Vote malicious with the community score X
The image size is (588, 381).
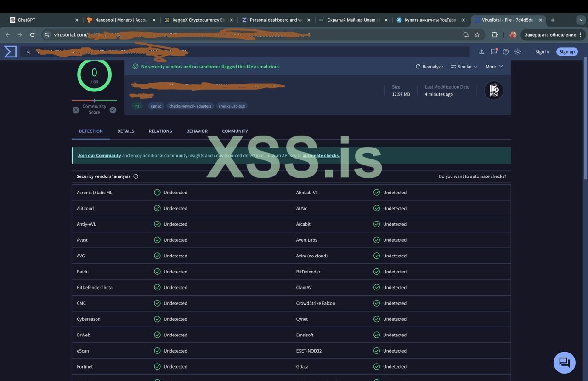click(76, 110)
